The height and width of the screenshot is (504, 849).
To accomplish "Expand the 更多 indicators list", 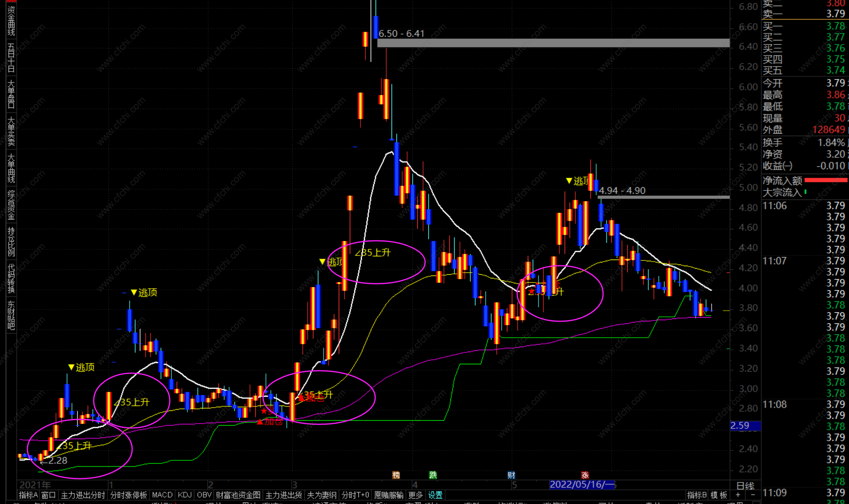I will [415, 495].
